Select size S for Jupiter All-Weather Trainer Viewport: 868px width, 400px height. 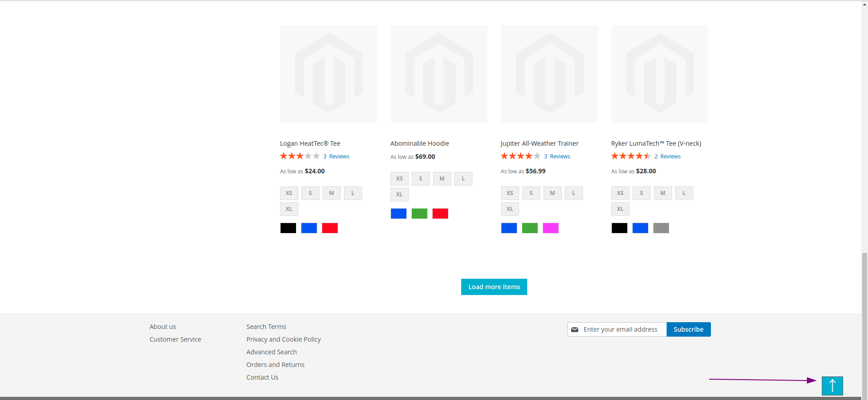[531, 193]
